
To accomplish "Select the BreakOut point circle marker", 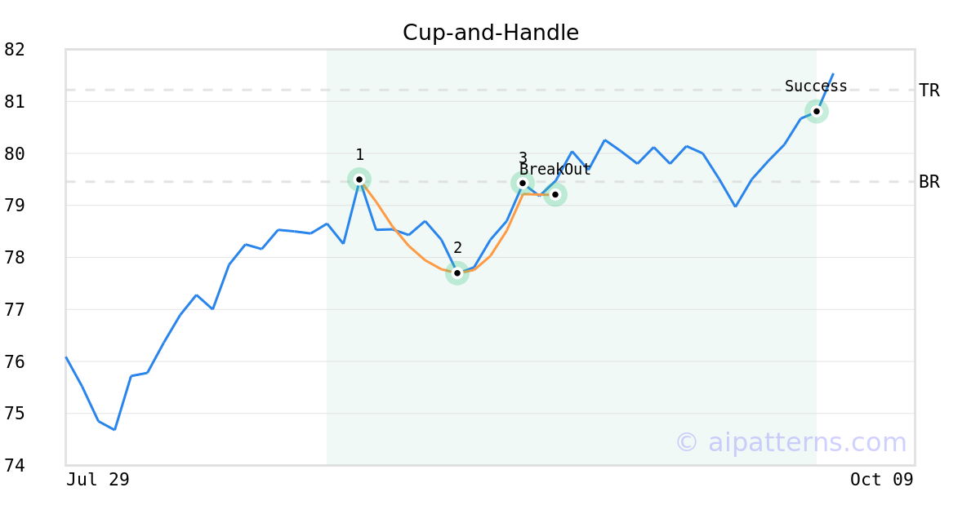I will coord(555,194).
